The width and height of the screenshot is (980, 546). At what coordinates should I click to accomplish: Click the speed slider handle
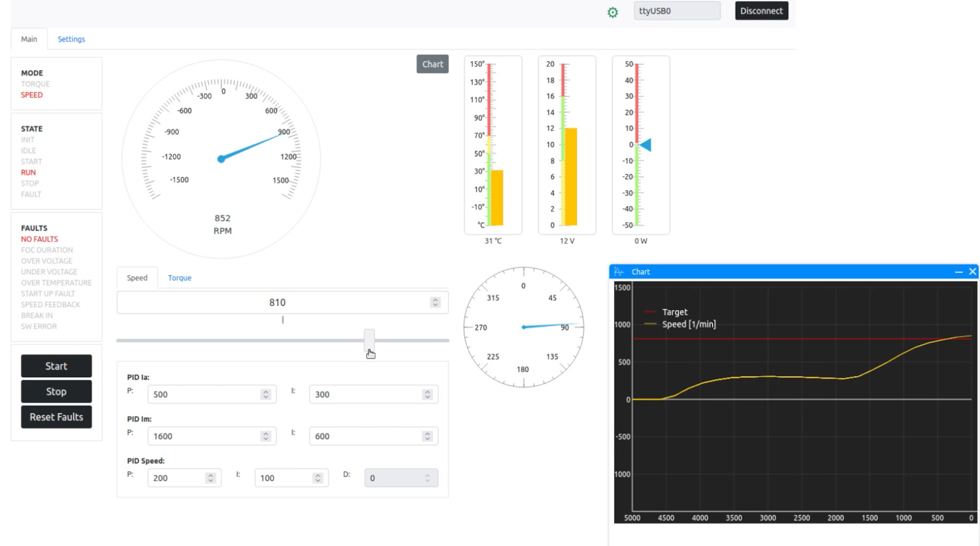[369, 340]
